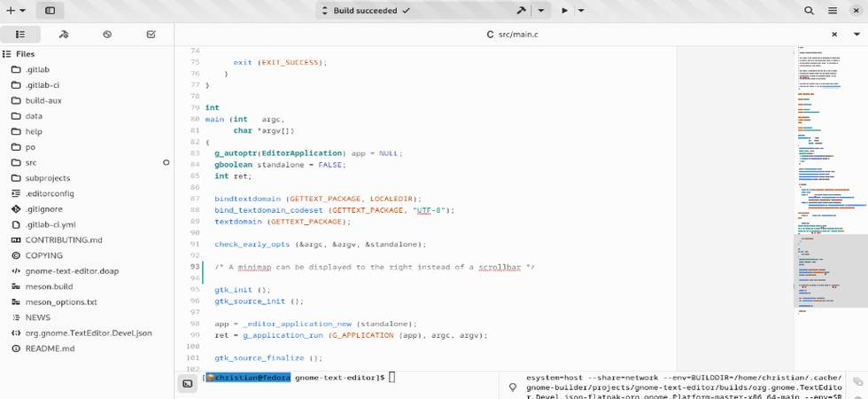Click gtk_source_finalize on line 101
The height and width of the screenshot is (399, 868).
coord(260,358)
